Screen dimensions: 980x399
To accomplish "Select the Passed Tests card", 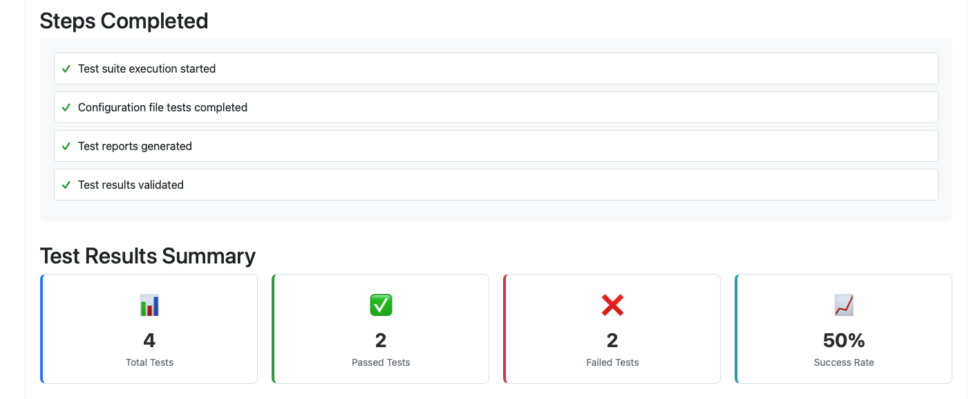I will tap(381, 328).
